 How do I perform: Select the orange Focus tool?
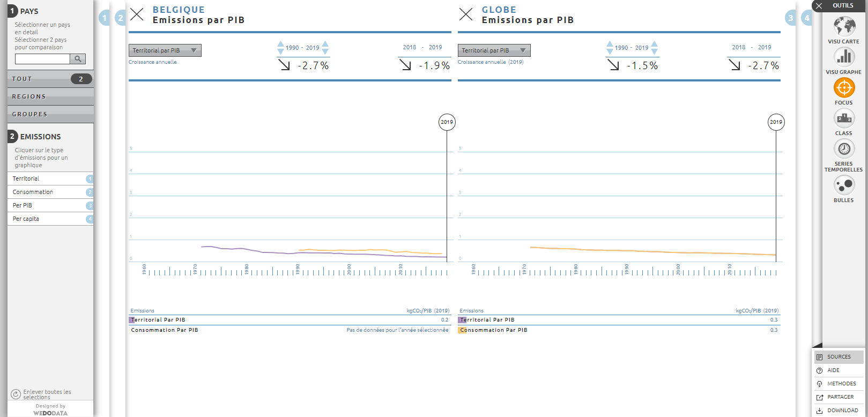pyautogui.click(x=844, y=87)
